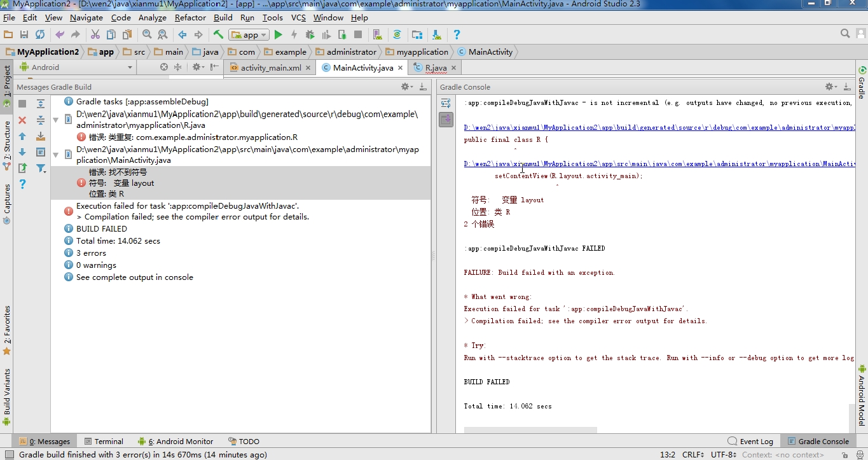Image resolution: width=868 pixels, height=460 pixels.
Task: Open 6: Android Monitor tool window
Action: (x=175, y=441)
